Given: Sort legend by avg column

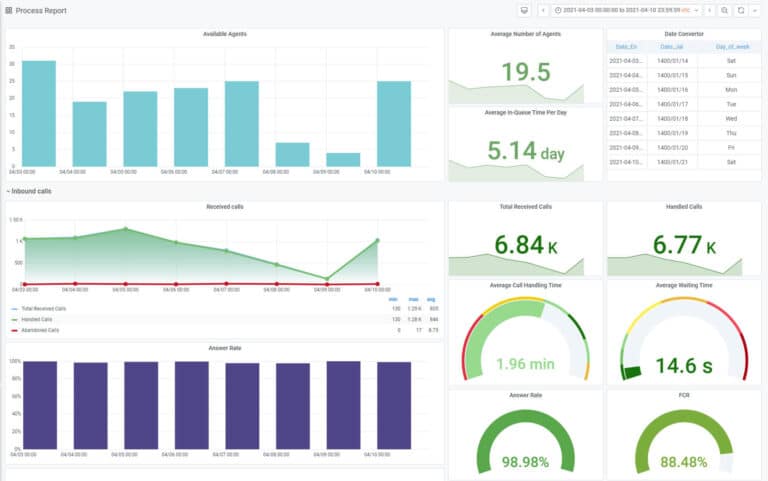Looking at the screenshot, I should click(x=431, y=300).
